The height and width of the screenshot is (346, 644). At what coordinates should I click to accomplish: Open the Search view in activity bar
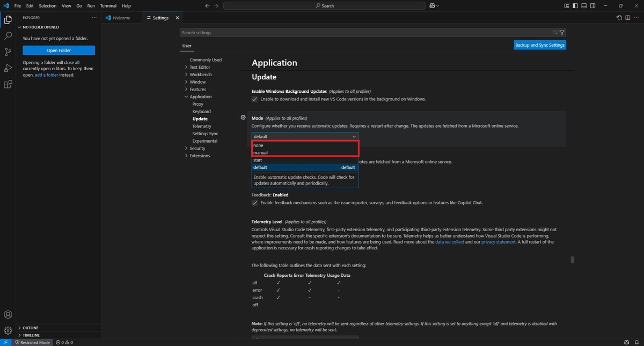point(8,36)
